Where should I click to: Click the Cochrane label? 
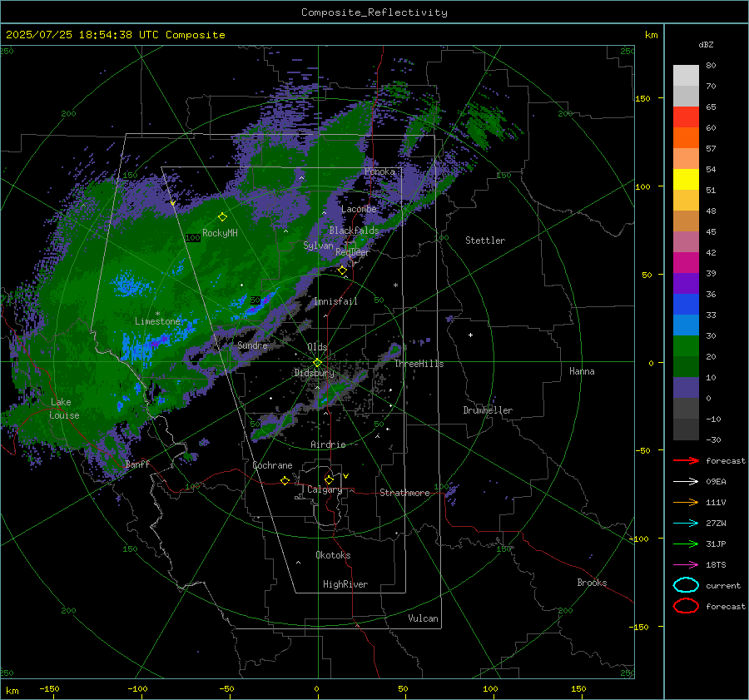point(272,465)
